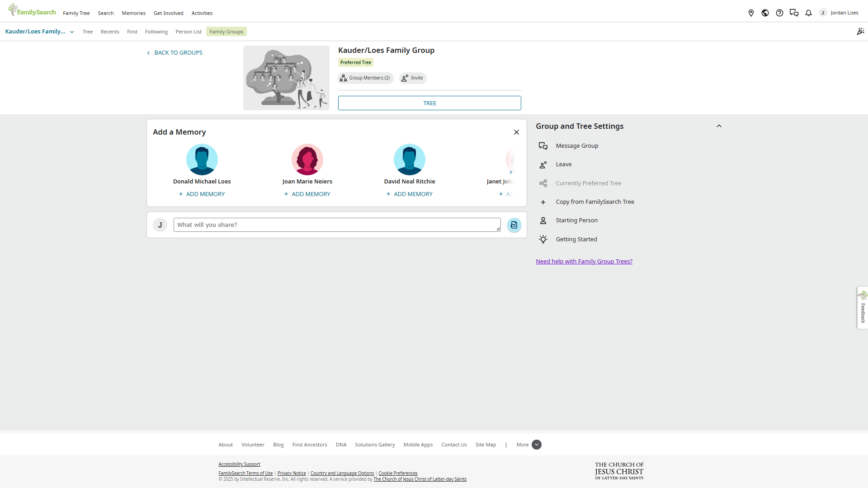Open Jordan Loes account menu
This screenshot has width=868, height=488.
click(839, 13)
